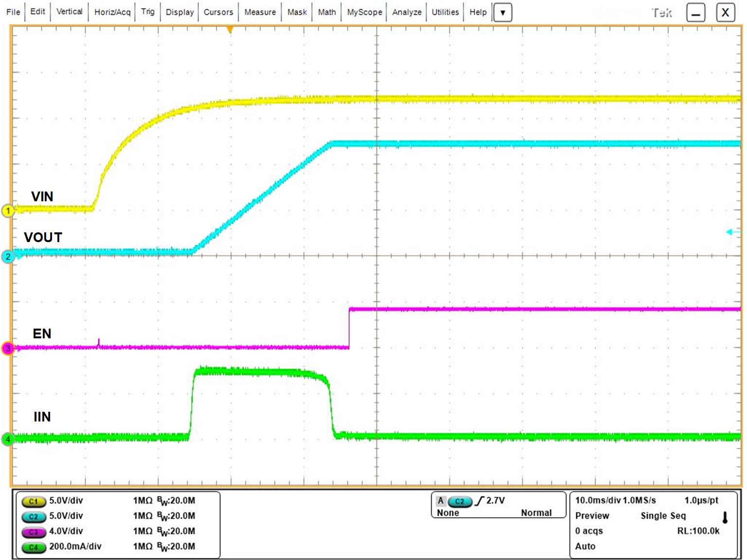Expand the hidden menu arrow button
747x560 pixels.
point(503,12)
